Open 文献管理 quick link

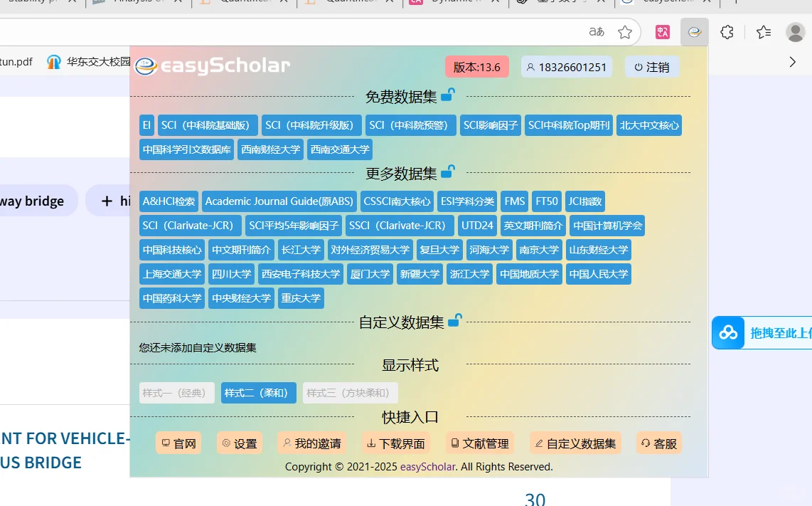coord(480,443)
